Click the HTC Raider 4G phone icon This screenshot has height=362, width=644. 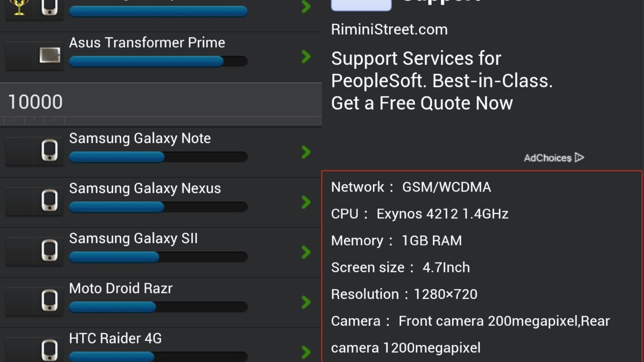pos(50,350)
